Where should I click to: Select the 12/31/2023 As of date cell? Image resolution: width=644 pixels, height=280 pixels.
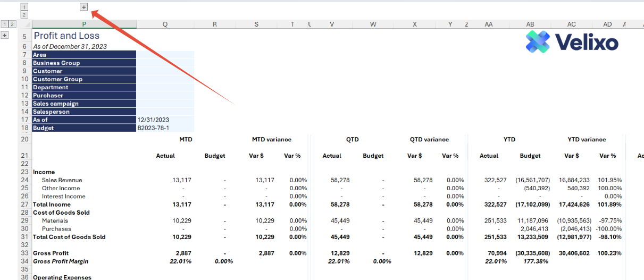coord(165,120)
